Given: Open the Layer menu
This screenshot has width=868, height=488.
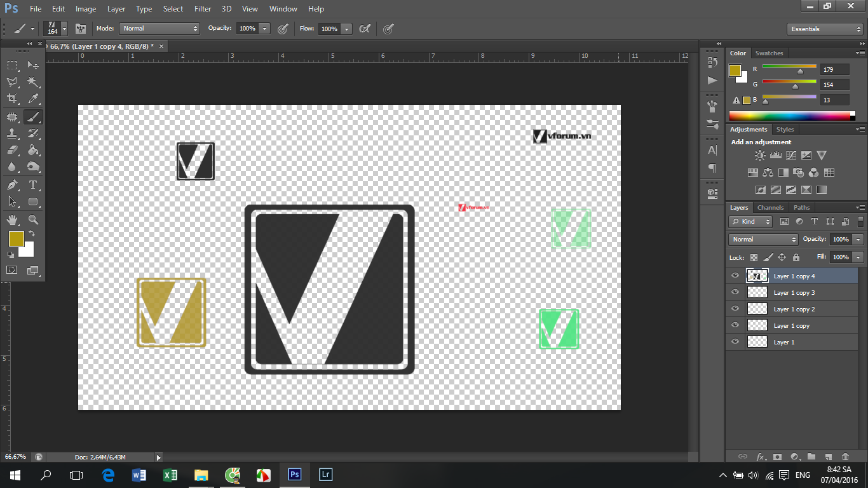Looking at the screenshot, I should pos(116,9).
